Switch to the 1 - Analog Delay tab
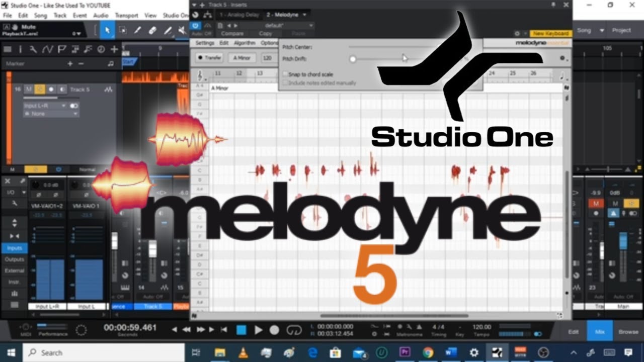 click(x=239, y=15)
